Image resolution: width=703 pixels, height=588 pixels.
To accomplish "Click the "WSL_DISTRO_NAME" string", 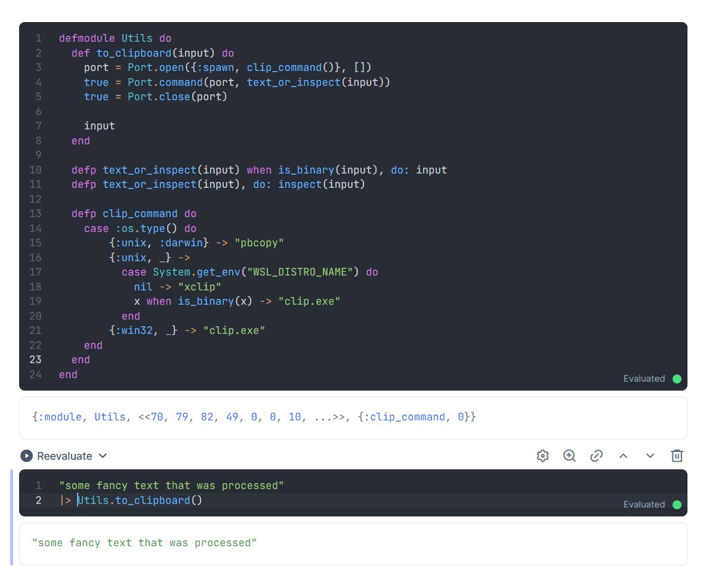I will coord(300,272).
